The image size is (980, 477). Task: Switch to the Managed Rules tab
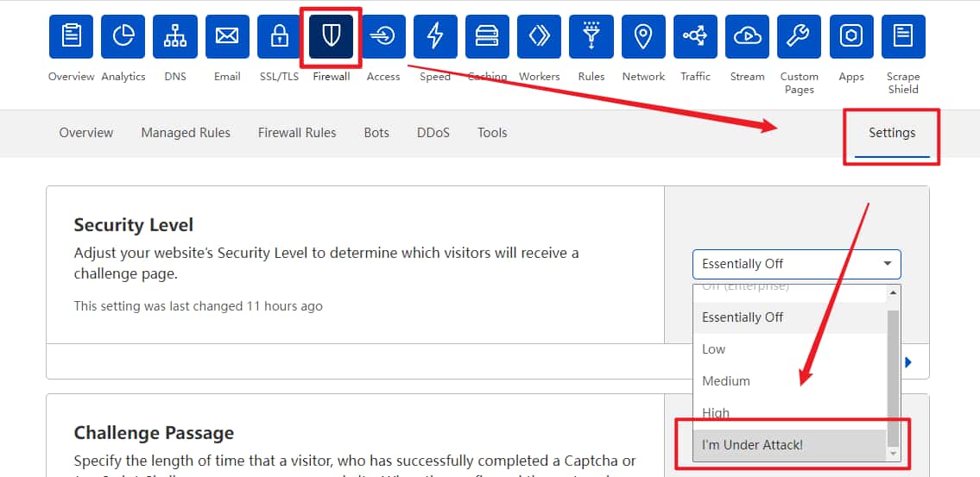pyautogui.click(x=186, y=133)
